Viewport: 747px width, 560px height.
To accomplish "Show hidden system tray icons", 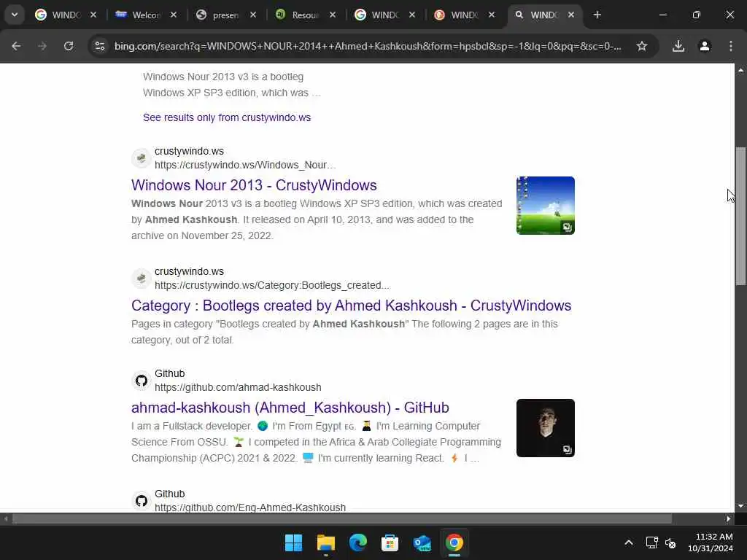I will pyautogui.click(x=629, y=542).
